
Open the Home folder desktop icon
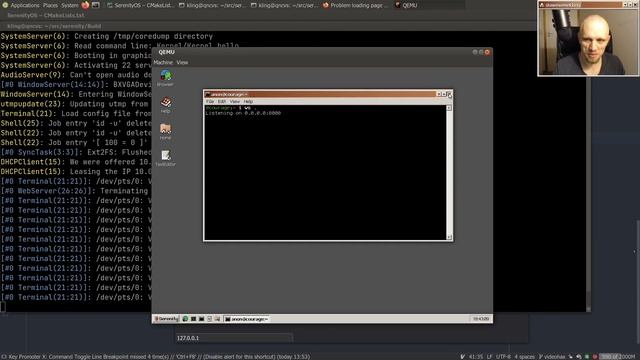coord(165,131)
